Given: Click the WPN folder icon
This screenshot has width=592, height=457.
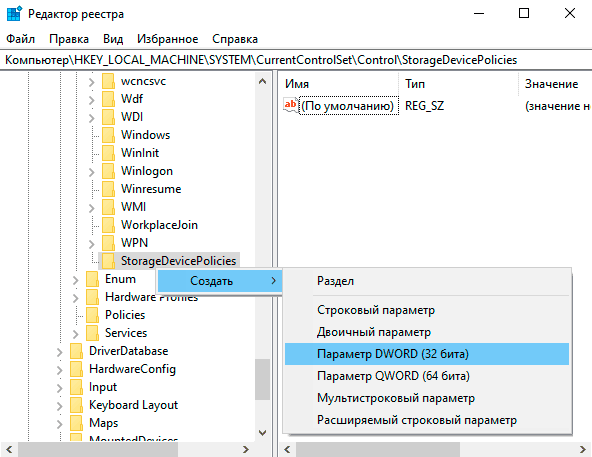Looking at the screenshot, I should coord(108,243).
